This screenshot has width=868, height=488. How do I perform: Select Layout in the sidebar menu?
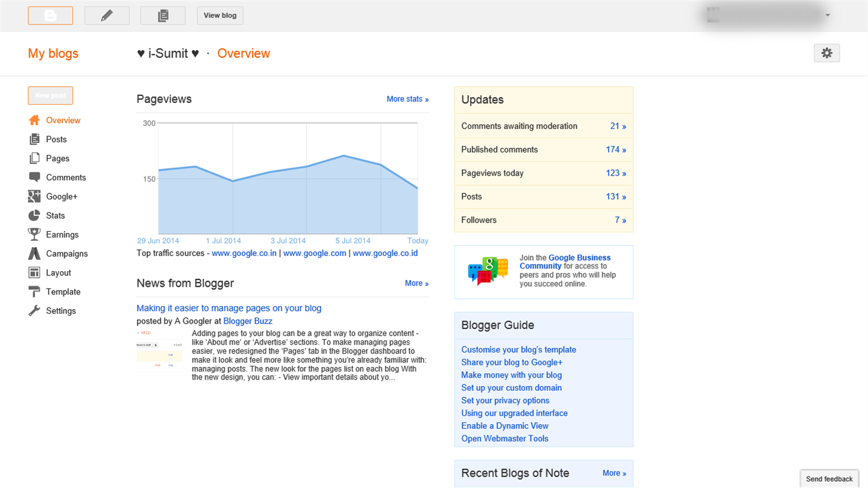click(x=58, y=273)
